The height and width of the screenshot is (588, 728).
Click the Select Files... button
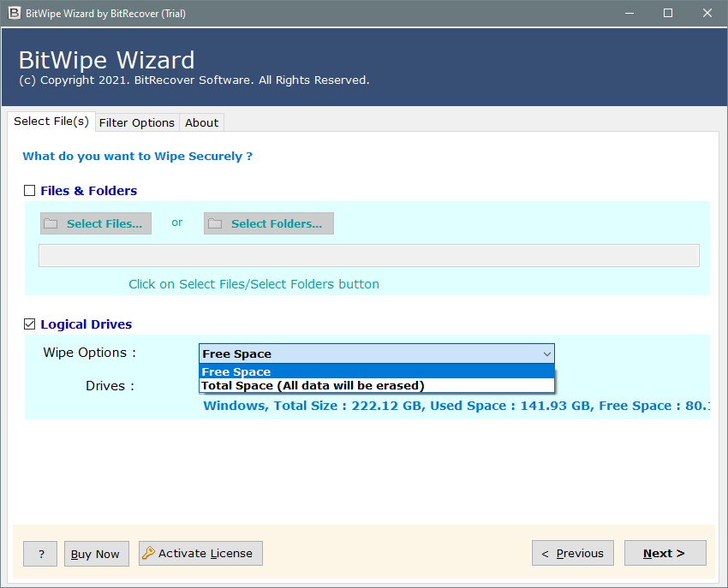pos(96,223)
